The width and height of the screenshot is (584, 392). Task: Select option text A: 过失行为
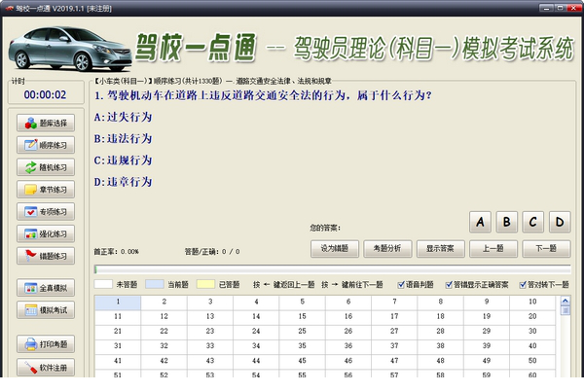click(x=123, y=118)
